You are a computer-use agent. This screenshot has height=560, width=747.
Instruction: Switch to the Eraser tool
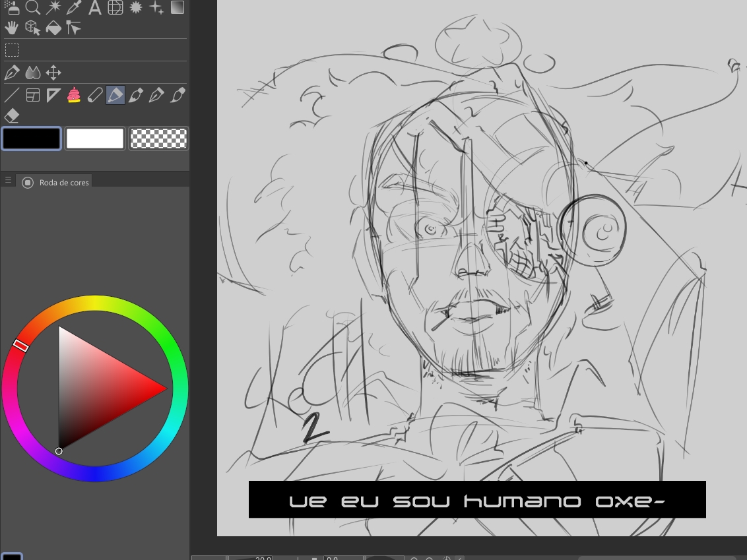pyautogui.click(x=11, y=116)
